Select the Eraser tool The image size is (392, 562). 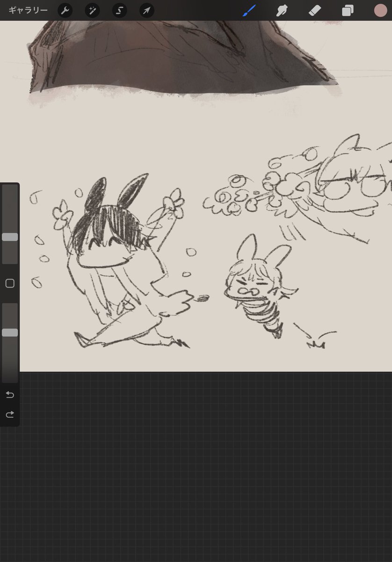tap(315, 10)
